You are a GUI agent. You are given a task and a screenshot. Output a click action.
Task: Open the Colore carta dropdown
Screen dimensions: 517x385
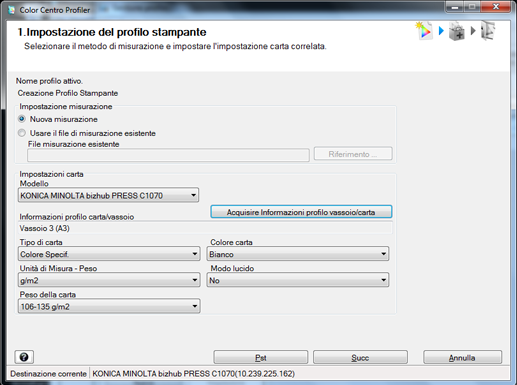298,254
